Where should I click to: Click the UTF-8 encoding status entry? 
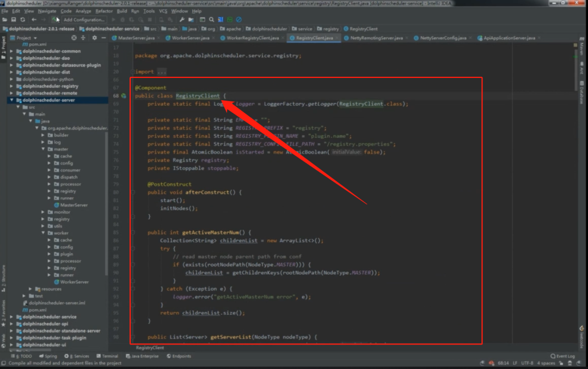tap(527, 364)
